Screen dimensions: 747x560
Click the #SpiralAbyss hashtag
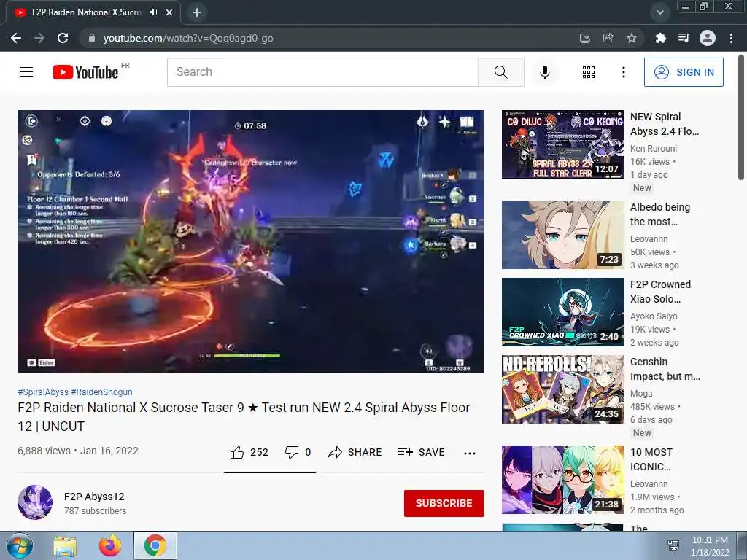pos(43,392)
